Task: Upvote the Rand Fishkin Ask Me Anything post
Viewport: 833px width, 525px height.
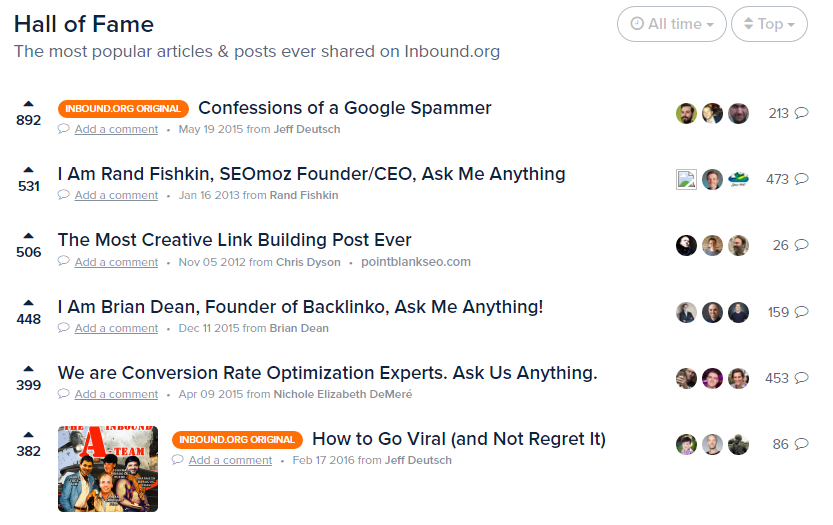Action: click(x=28, y=170)
